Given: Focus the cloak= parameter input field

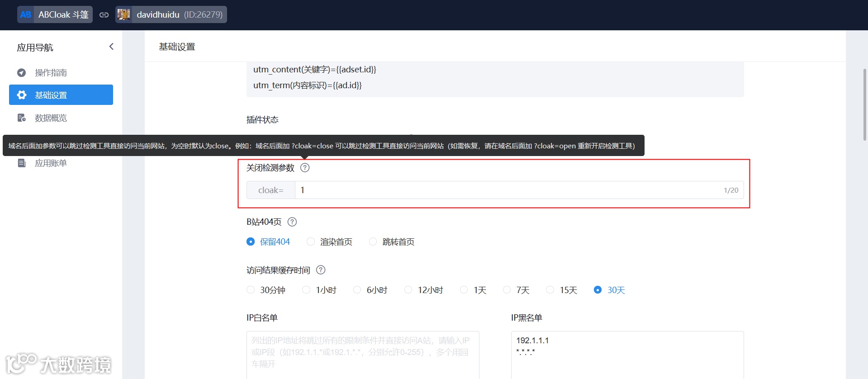Looking at the screenshot, I should tap(519, 190).
